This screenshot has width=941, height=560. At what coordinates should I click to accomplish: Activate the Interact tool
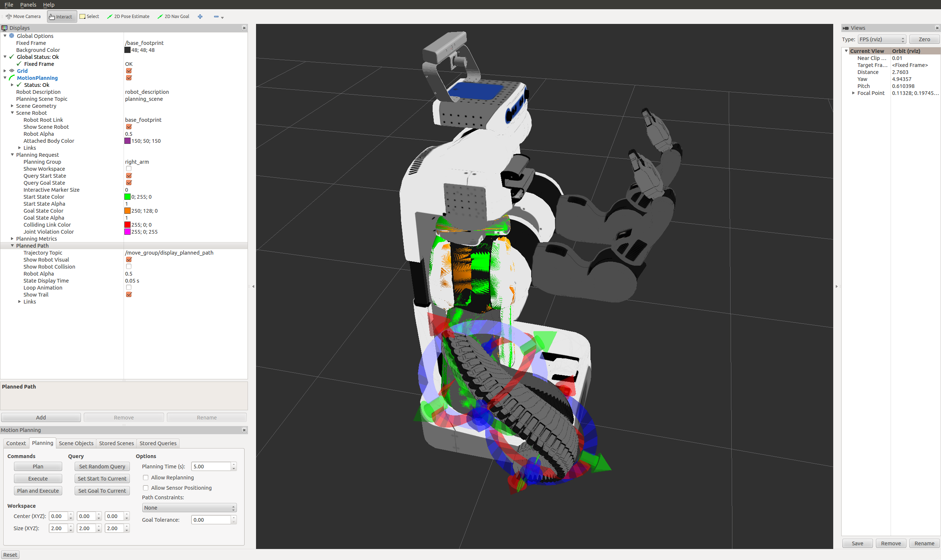tap(61, 17)
